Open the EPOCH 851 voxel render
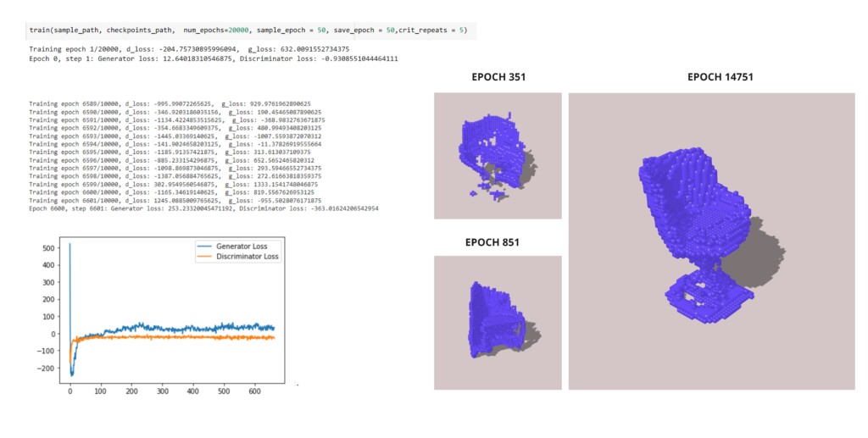The width and height of the screenshot is (868, 438). pos(498,322)
